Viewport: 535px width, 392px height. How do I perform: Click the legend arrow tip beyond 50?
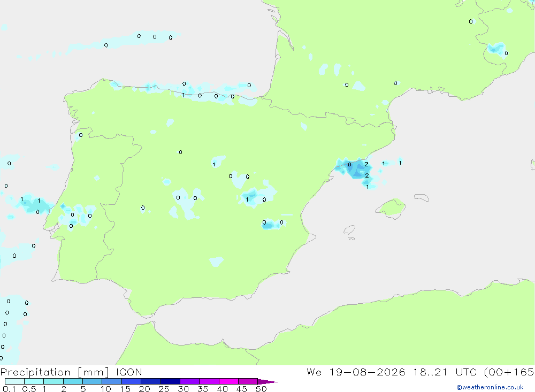click(267, 382)
